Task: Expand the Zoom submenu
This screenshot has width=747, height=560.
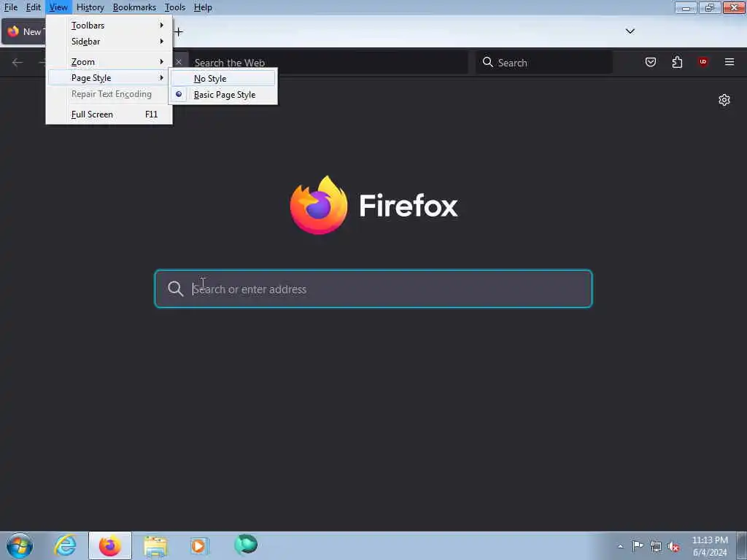Action: click(x=109, y=62)
